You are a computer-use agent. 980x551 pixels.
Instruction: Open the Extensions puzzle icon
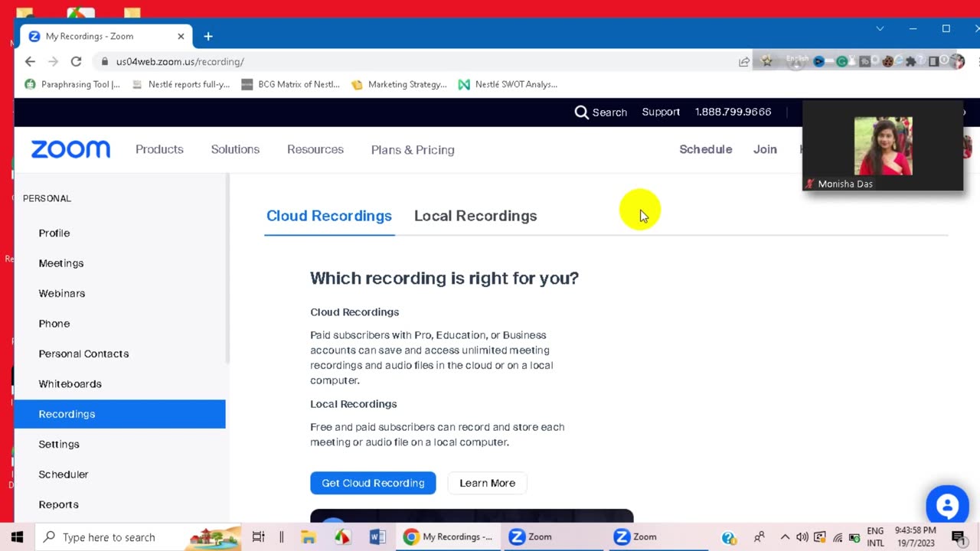pos(910,61)
